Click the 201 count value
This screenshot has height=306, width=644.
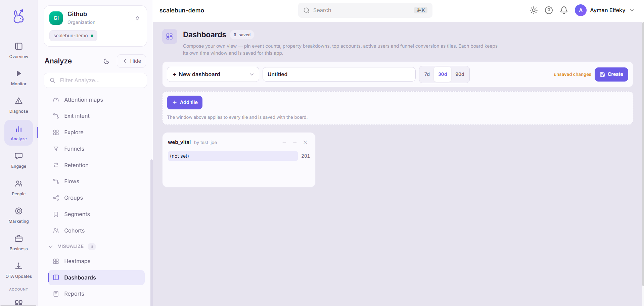[305, 156]
